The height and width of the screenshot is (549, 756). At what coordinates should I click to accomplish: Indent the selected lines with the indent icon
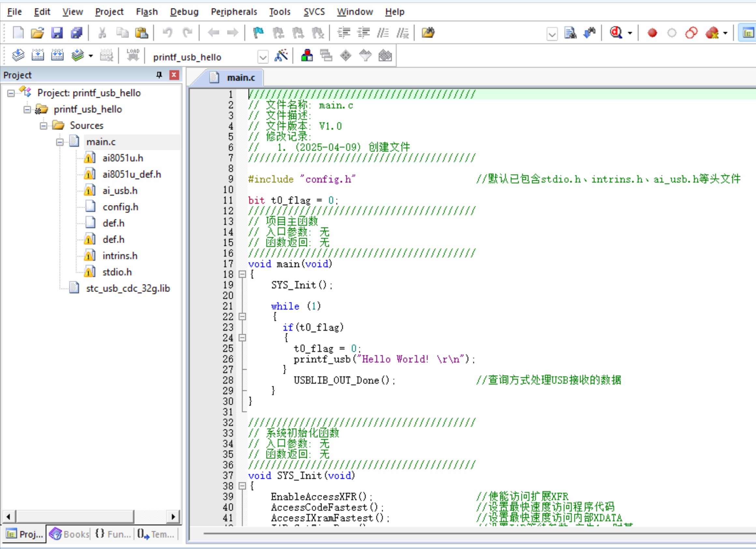(344, 33)
